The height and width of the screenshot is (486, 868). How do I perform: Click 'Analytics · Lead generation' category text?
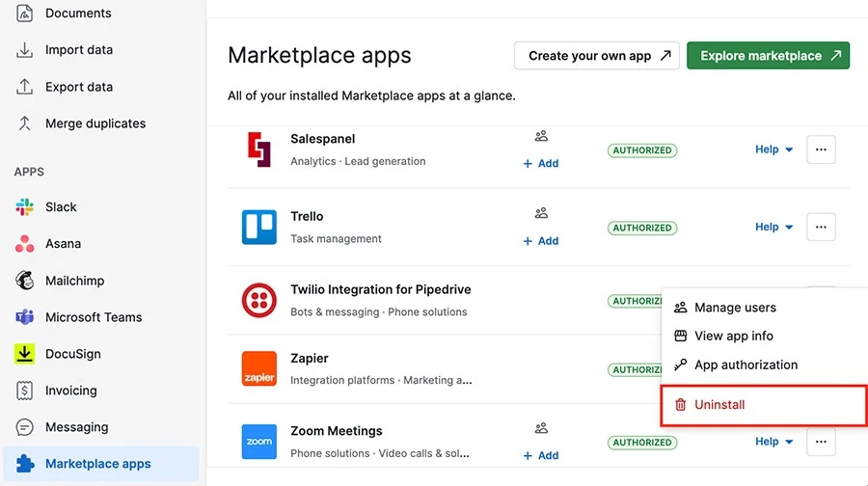pyautogui.click(x=358, y=161)
